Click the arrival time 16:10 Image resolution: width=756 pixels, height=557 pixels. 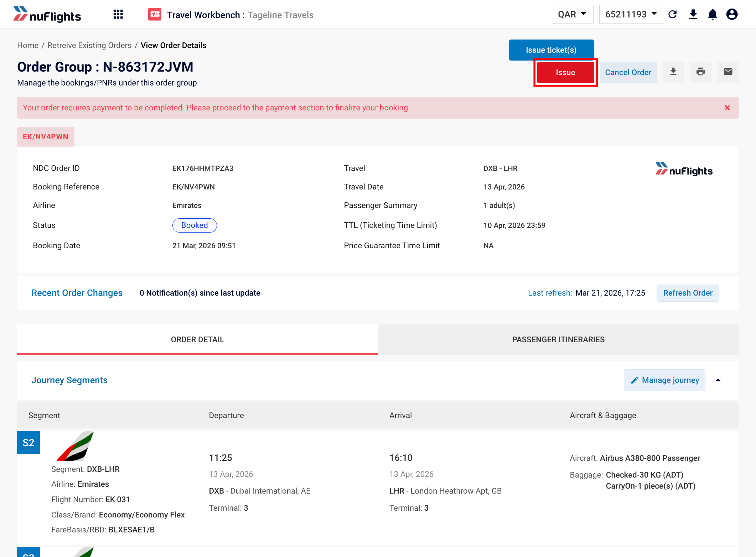401,458
